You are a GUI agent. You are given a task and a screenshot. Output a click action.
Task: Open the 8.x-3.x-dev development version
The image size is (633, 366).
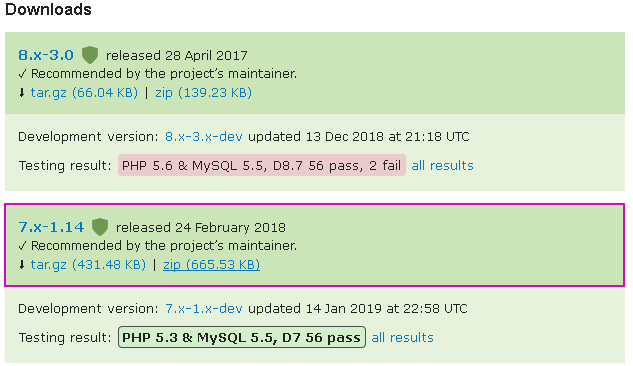click(x=203, y=136)
